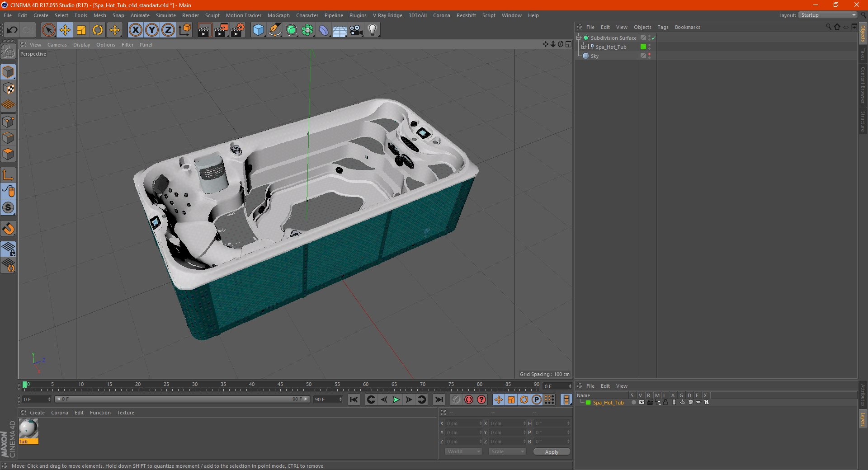
Task: Switch to Polygons mode
Action: pos(8,154)
